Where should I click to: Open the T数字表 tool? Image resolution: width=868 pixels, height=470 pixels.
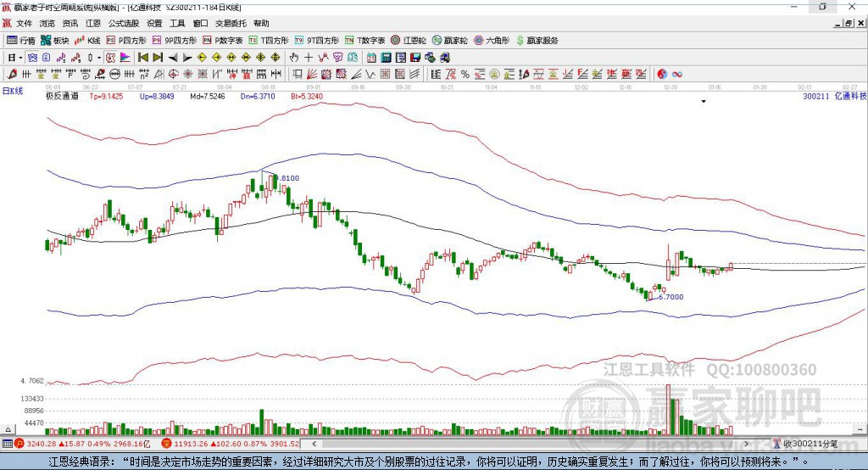pos(364,41)
